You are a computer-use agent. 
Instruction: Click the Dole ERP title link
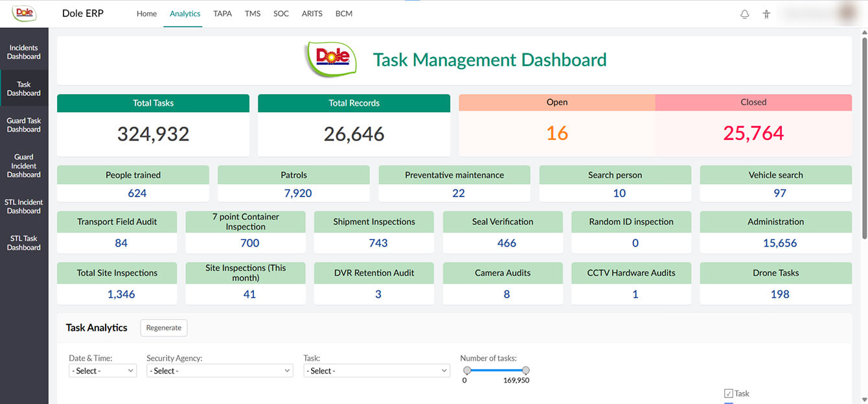pos(83,14)
